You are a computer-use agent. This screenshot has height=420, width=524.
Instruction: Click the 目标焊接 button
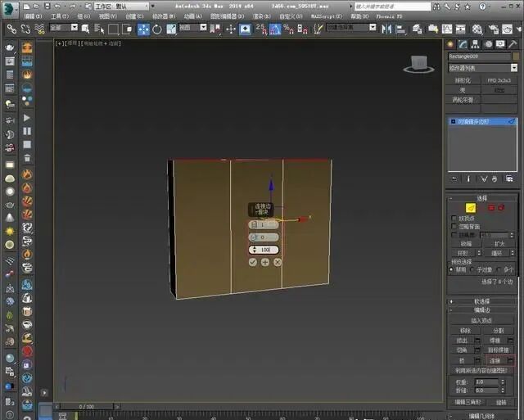[x=499, y=350]
